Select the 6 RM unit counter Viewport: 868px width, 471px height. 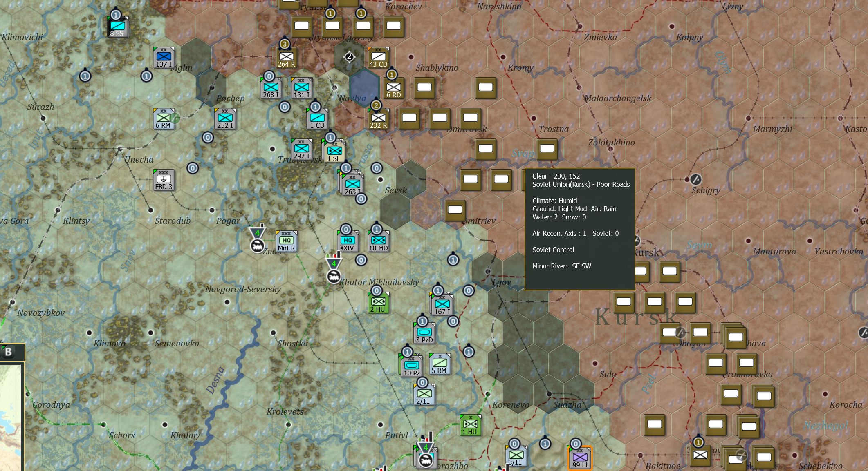164,119
